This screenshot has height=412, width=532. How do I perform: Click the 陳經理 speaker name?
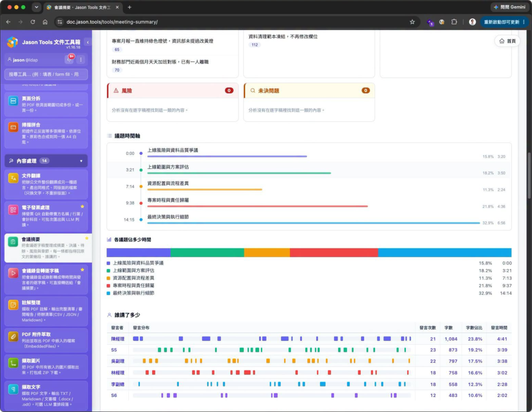(x=117, y=339)
